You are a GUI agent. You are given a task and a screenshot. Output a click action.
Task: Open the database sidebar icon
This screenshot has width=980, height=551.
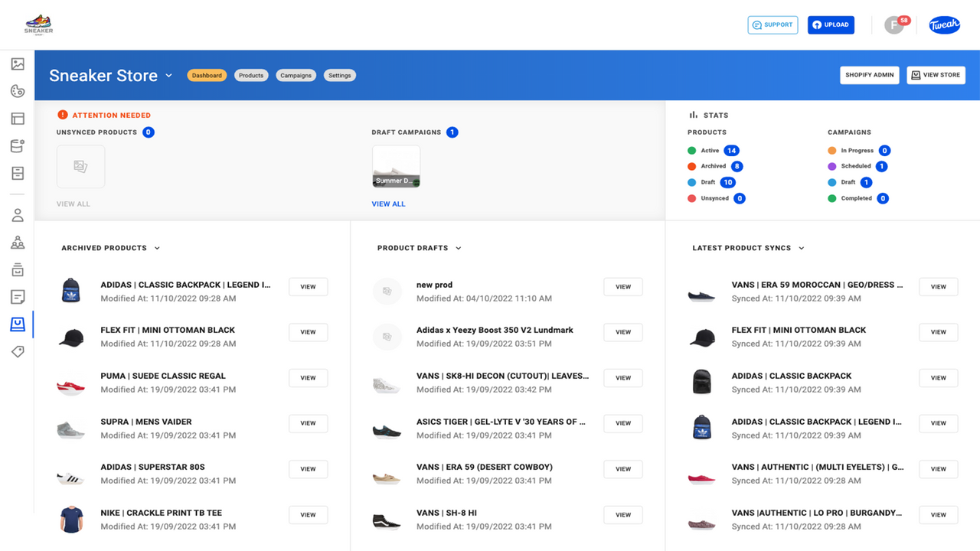click(x=18, y=146)
